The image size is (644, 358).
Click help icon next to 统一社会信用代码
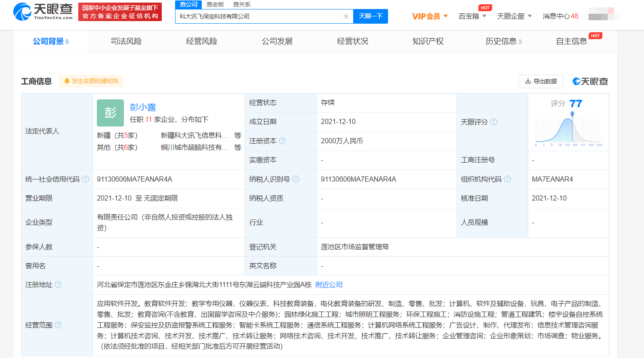pos(85,179)
